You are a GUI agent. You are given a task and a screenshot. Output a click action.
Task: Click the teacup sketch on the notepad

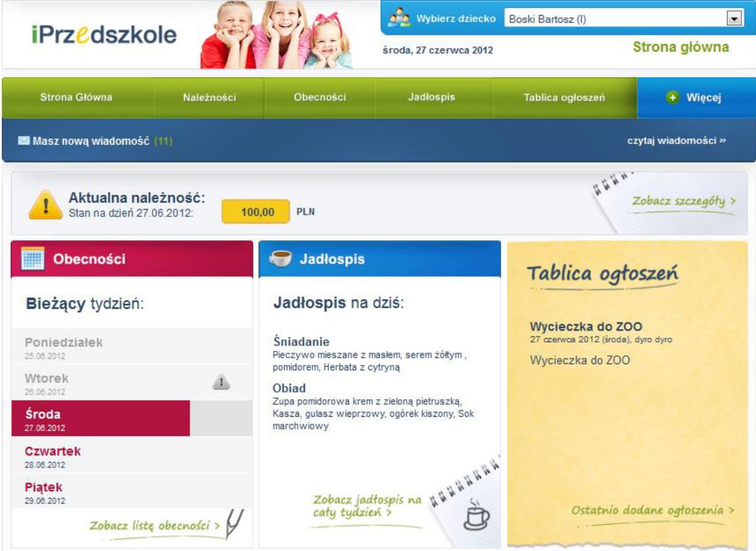(476, 515)
